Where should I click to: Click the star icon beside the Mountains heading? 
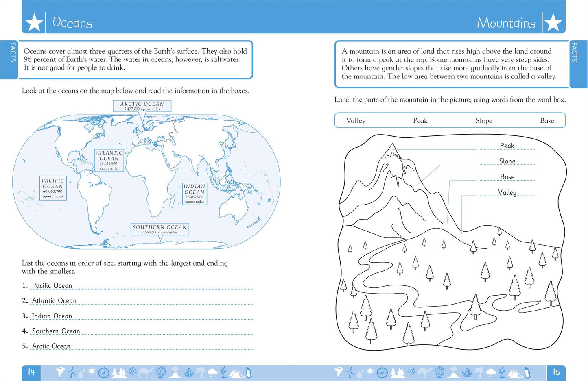(553, 22)
